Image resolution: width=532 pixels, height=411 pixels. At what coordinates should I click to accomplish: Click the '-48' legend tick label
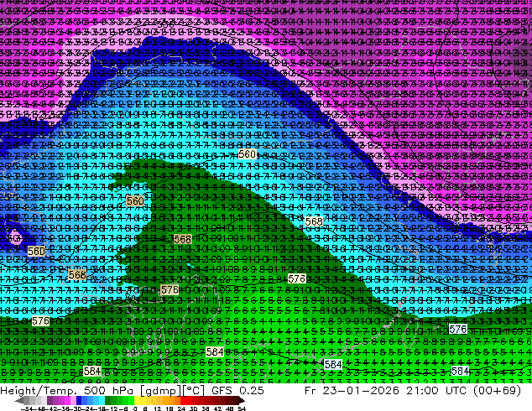pyautogui.click(x=40, y=408)
